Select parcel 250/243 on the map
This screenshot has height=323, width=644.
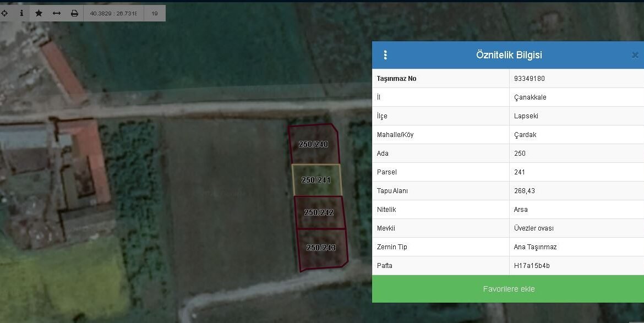click(x=321, y=248)
